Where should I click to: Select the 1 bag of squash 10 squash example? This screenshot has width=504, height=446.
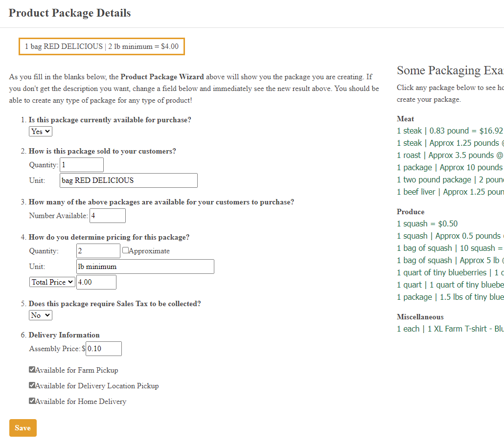tap(450, 248)
